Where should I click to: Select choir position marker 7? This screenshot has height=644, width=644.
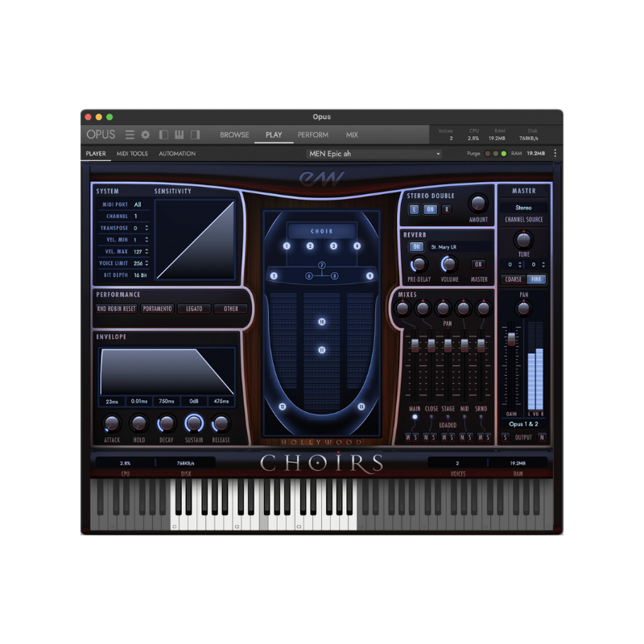point(322,266)
